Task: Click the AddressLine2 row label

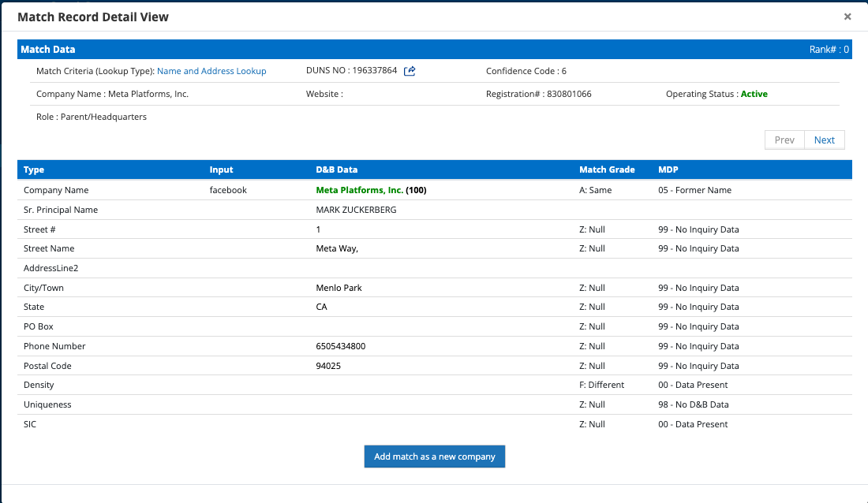Action: click(x=51, y=268)
